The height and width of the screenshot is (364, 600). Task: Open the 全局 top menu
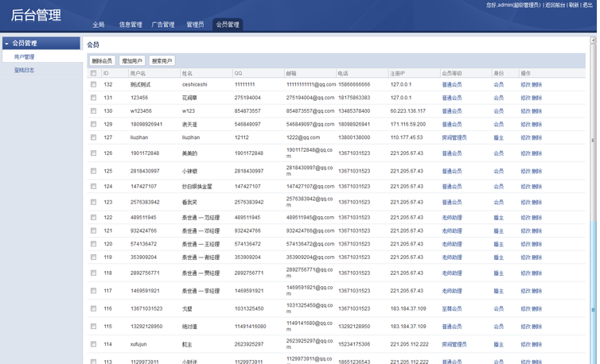(99, 25)
